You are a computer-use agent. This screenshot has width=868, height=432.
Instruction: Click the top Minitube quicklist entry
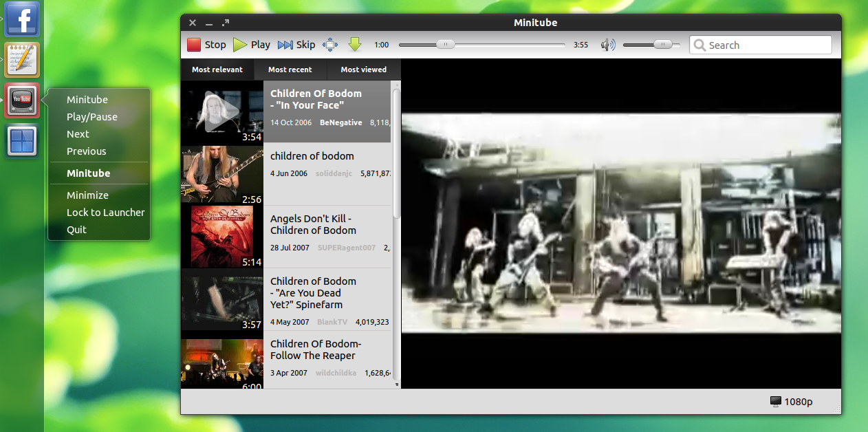coord(87,100)
